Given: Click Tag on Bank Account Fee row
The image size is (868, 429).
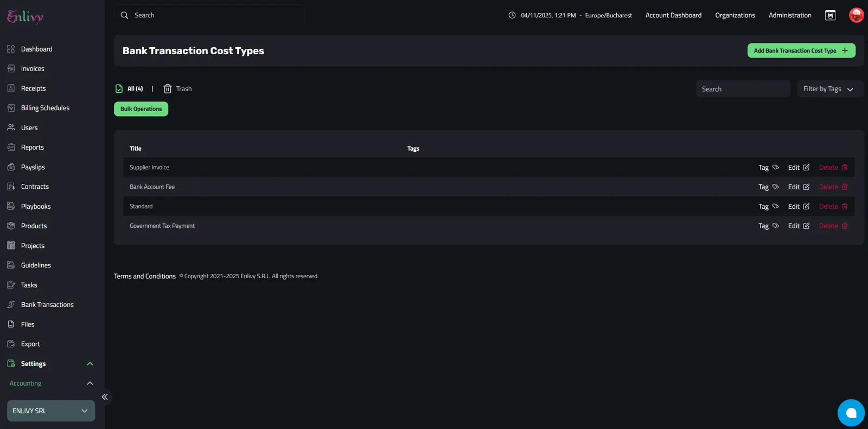Looking at the screenshot, I should coord(768,187).
